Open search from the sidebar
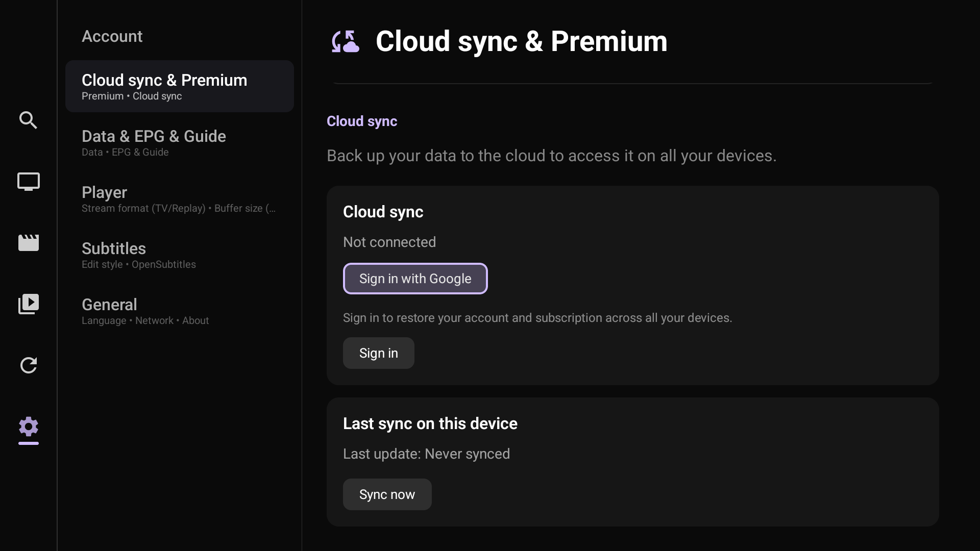The height and width of the screenshot is (551, 980). click(29, 120)
